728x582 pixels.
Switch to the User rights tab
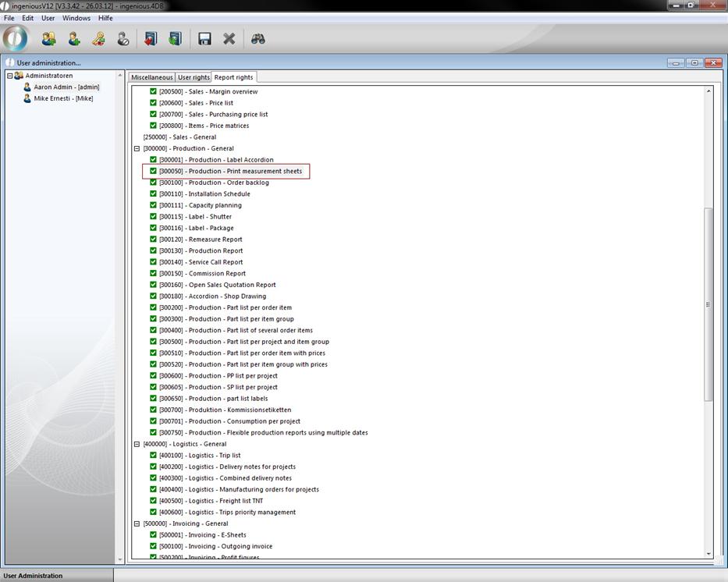click(x=194, y=77)
